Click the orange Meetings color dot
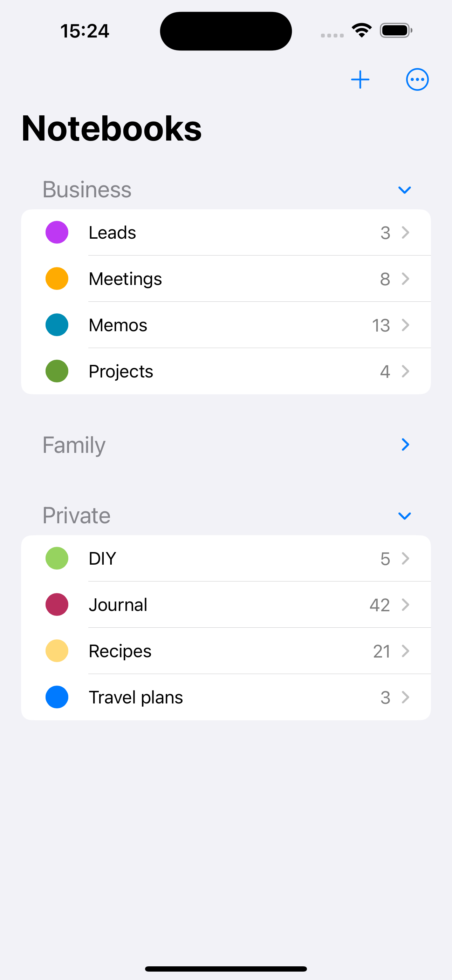452x980 pixels. click(x=57, y=279)
